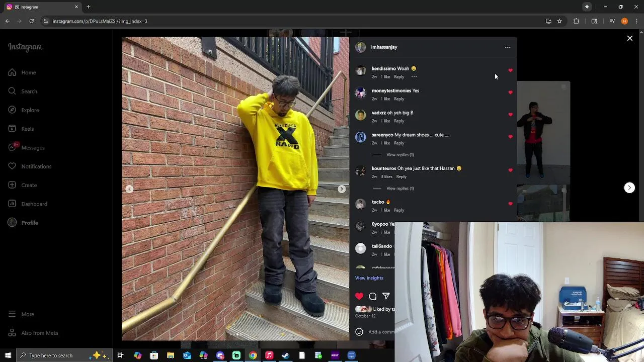Go to Profile in the sidebar

pos(23,223)
